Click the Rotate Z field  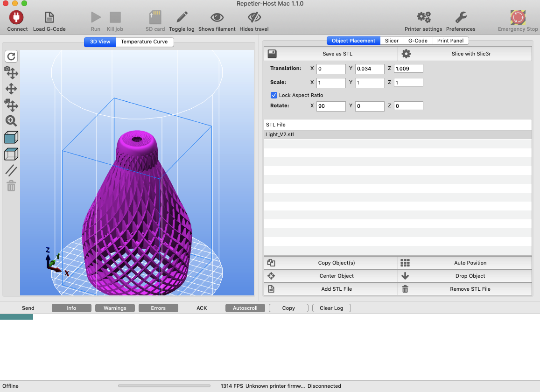pyautogui.click(x=408, y=106)
